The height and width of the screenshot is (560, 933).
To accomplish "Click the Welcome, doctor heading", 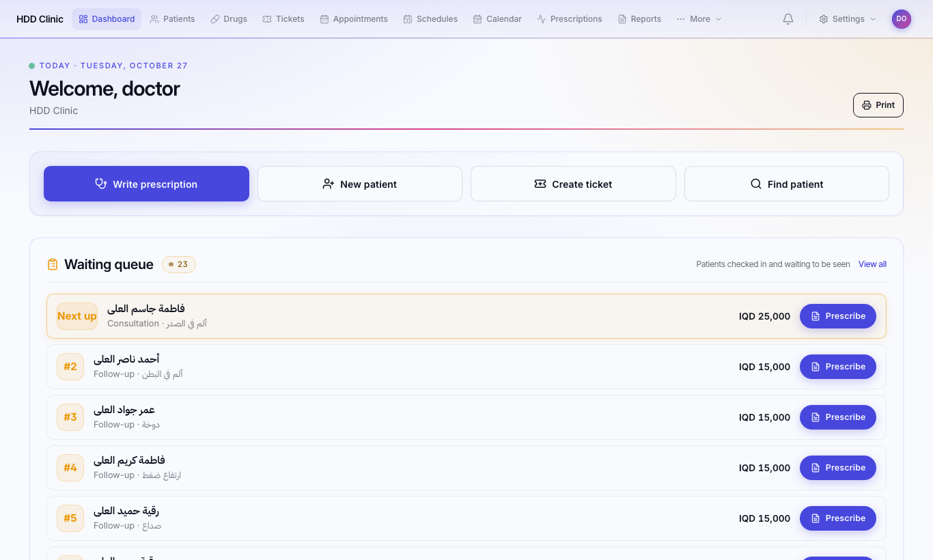I will tap(105, 89).
